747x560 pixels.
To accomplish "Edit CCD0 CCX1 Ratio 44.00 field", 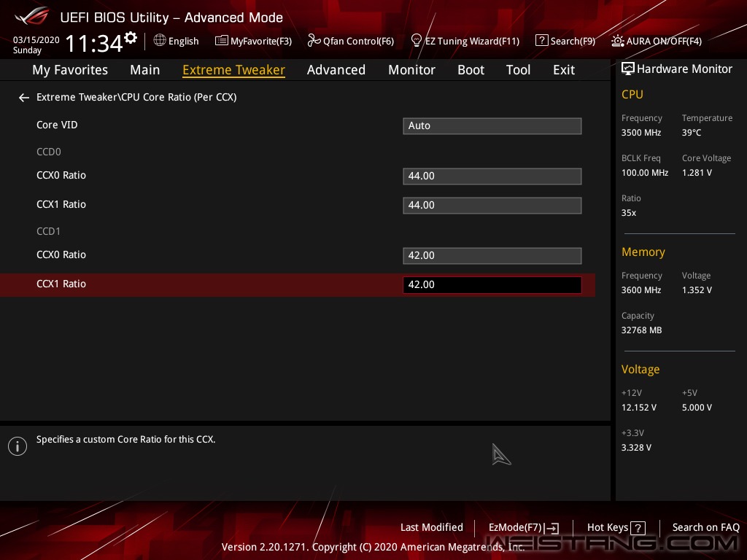I will point(492,205).
